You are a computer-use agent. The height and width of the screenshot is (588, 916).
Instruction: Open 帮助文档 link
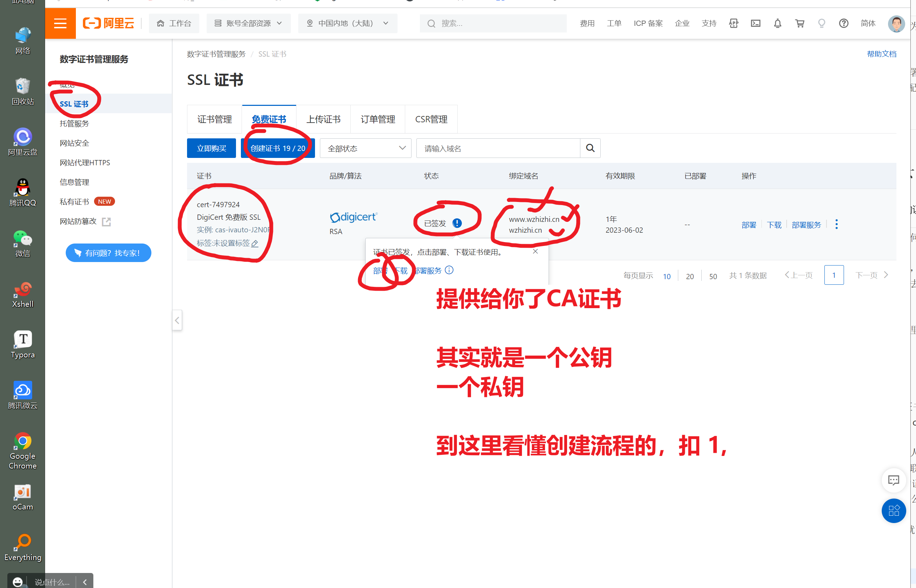click(881, 54)
